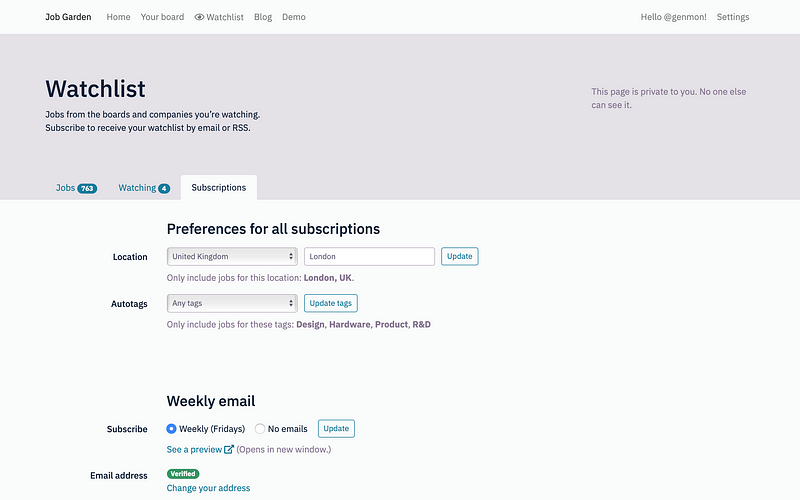The height and width of the screenshot is (500, 800).
Task: Open the Any tags autotags dropdown
Action: 232,303
